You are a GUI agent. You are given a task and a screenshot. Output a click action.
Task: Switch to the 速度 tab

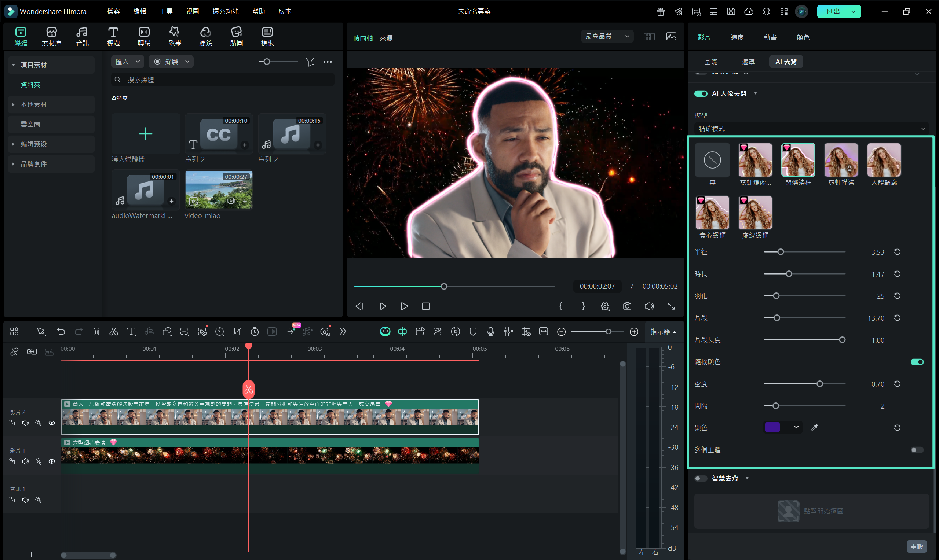click(737, 37)
